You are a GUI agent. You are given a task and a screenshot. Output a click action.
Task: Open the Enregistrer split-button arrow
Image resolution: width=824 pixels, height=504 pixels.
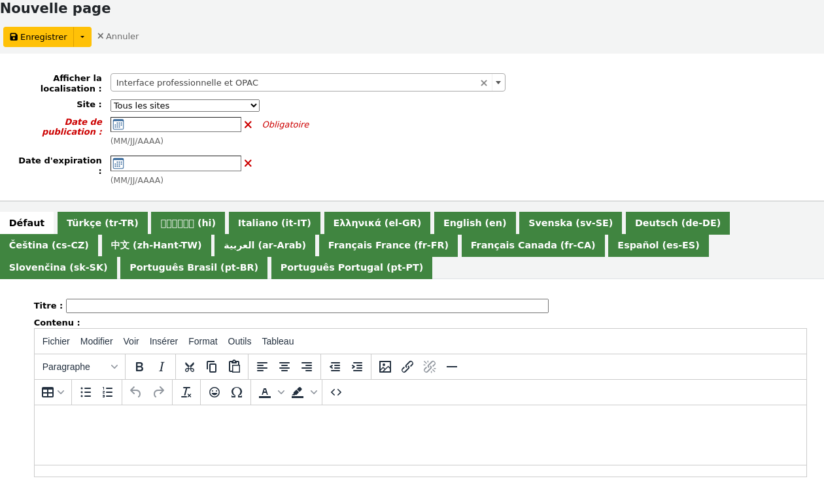[82, 37]
